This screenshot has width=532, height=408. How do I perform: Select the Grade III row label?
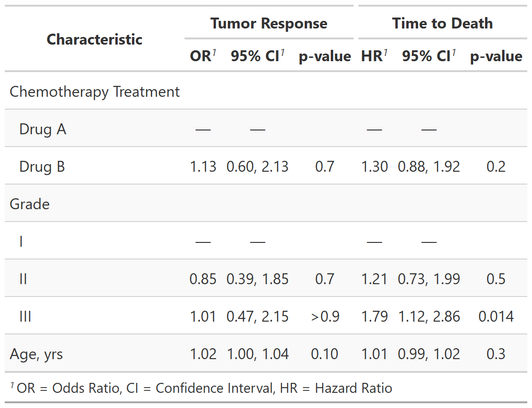click(25, 316)
